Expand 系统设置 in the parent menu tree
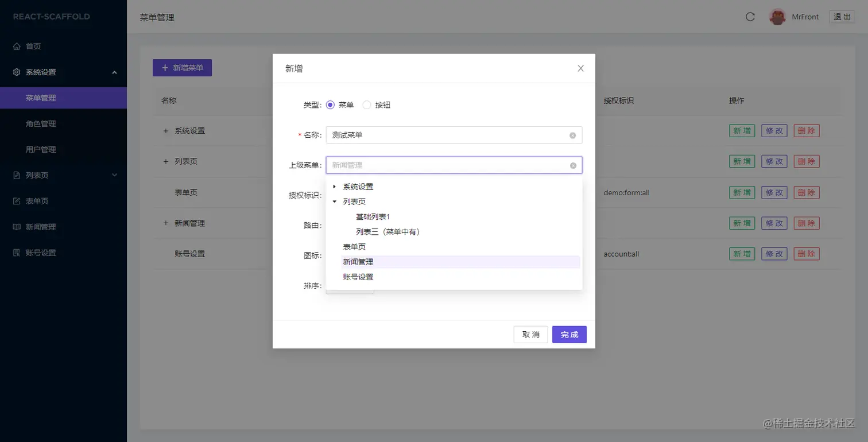The width and height of the screenshot is (868, 442). (334, 186)
